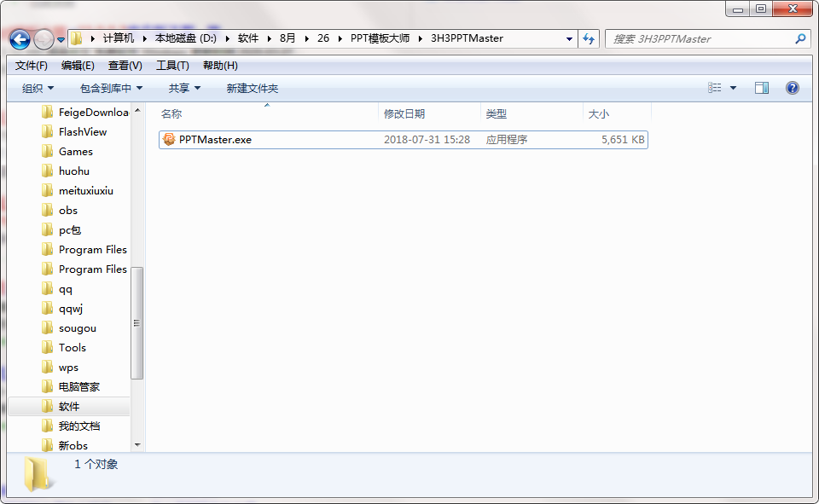Click the navigation pane scrollbar thumb
This screenshot has width=819, height=504.
(136, 322)
